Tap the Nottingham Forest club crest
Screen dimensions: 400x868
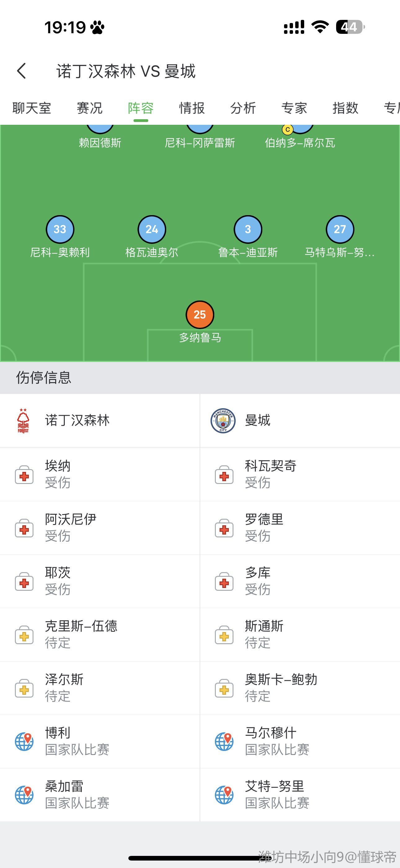pyautogui.click(x=23, y=421)
